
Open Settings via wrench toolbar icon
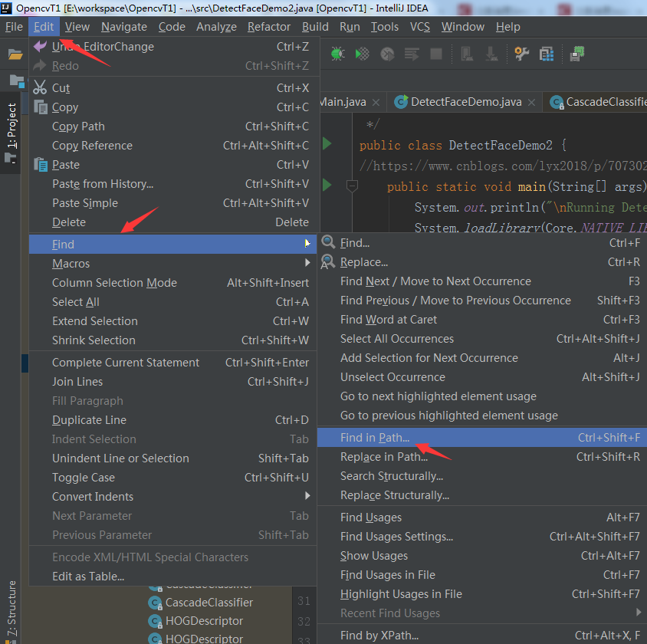(521, 54)
